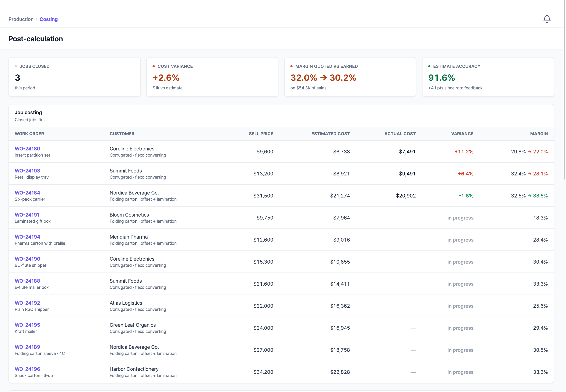The height and width of the screenshot is (392, 566).
Task: Go to Production in the breadcrumb
Action: pyautogui.click(x=21, y=19)
